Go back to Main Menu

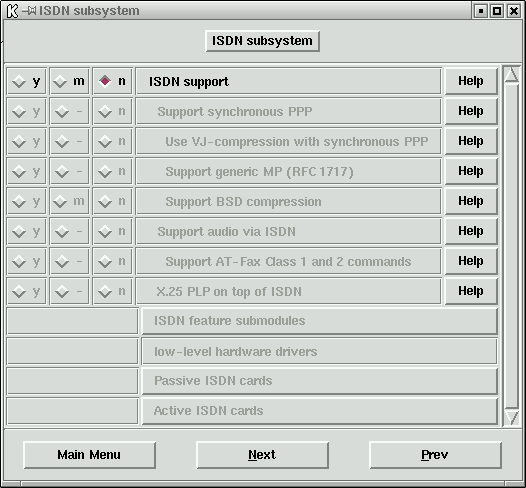point(89,455)
